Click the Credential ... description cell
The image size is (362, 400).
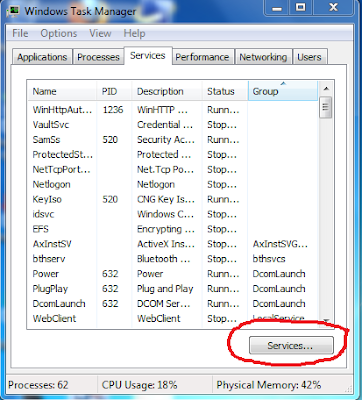165,125
